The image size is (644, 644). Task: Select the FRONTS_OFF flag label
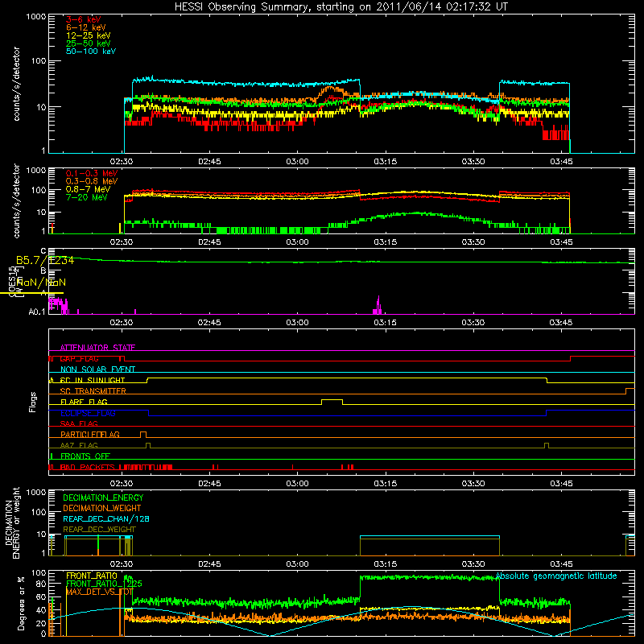[x=85, y=456]
